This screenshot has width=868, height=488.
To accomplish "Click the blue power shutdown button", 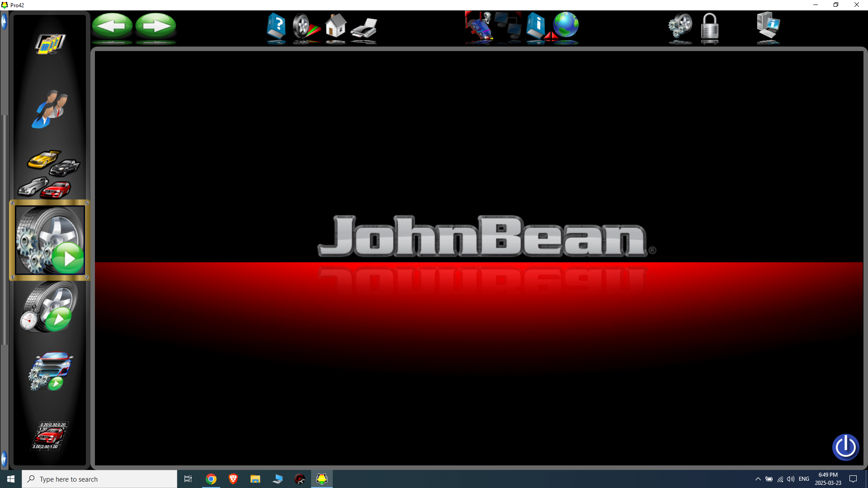I will click(x=845, y=447).
